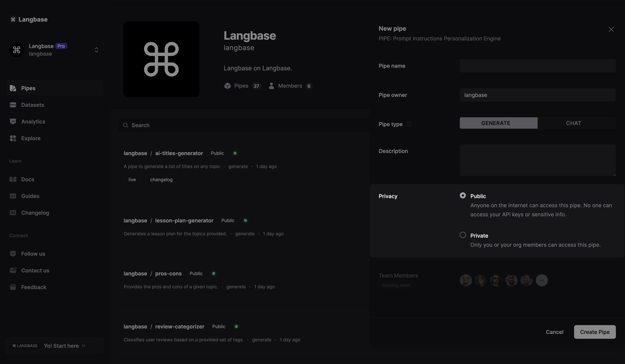Image resolution: width=625 pixels, height=364 pixels.
Task: Click the Pipe name input field
Action: (x=537, y=66)
